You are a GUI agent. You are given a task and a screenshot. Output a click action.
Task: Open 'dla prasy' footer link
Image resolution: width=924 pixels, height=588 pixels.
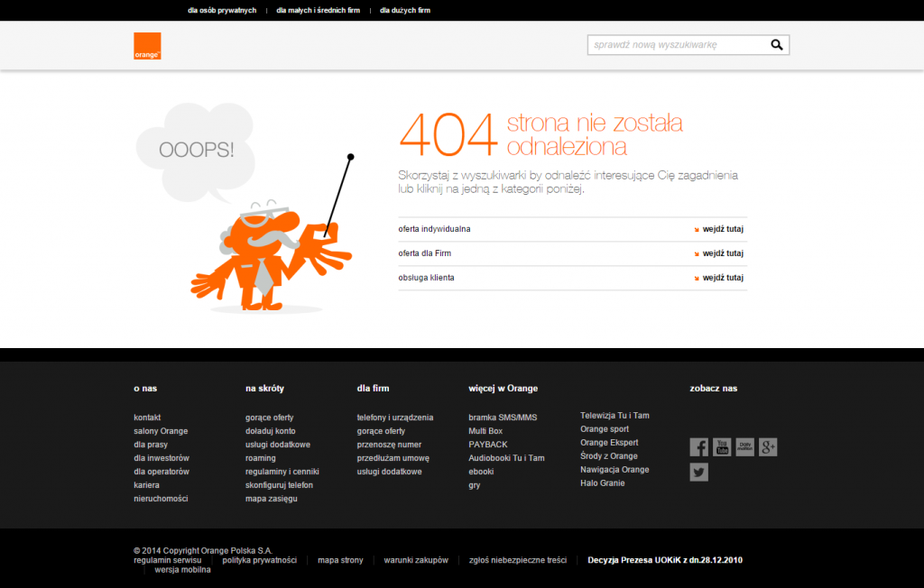pyautogui.click(x=151, y=445)
